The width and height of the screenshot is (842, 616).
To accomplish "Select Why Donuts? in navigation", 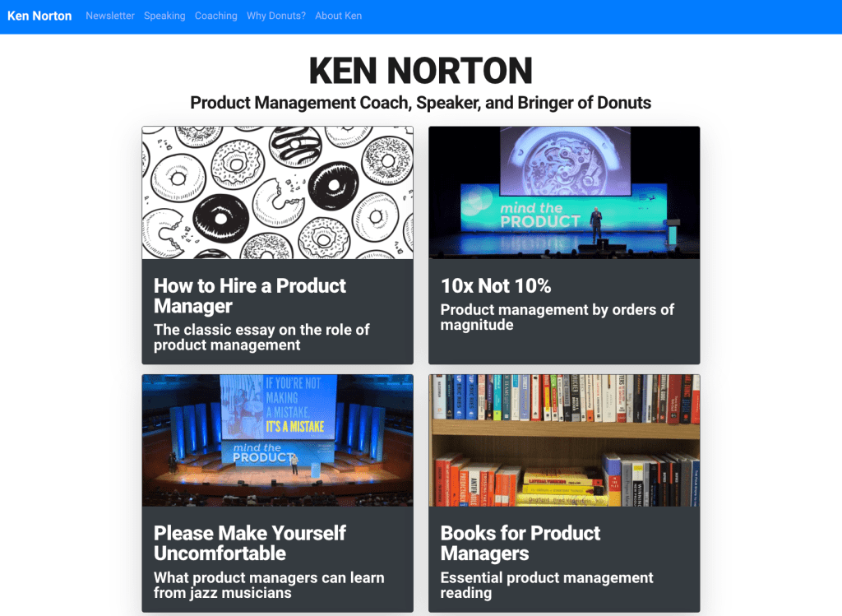I will tap(276, 16).
